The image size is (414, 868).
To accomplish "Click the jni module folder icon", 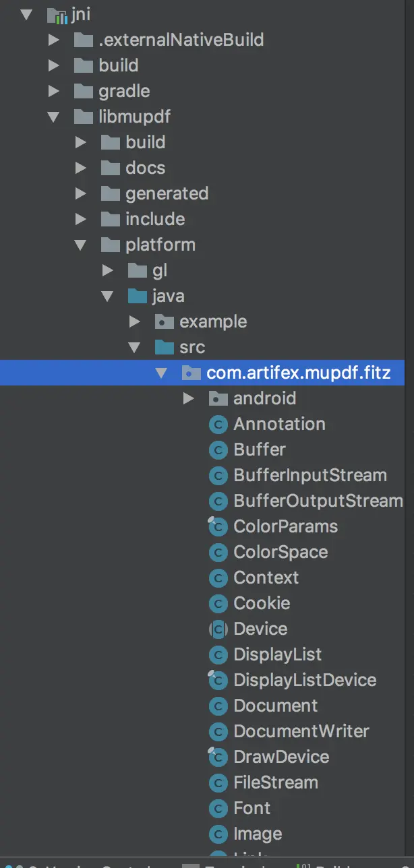I will 56,14.
